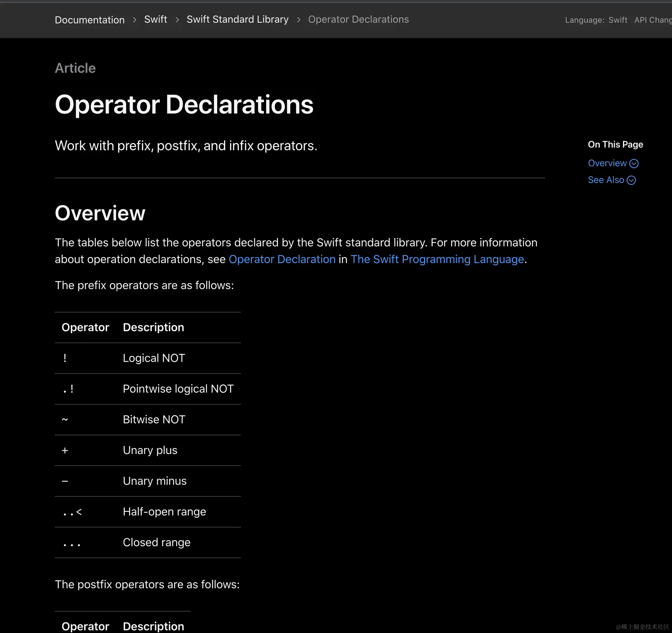Open The Swift Programming Language link
Image resolution: width=672 pixels, height=633 pixels.
click(x=437, y=259)
